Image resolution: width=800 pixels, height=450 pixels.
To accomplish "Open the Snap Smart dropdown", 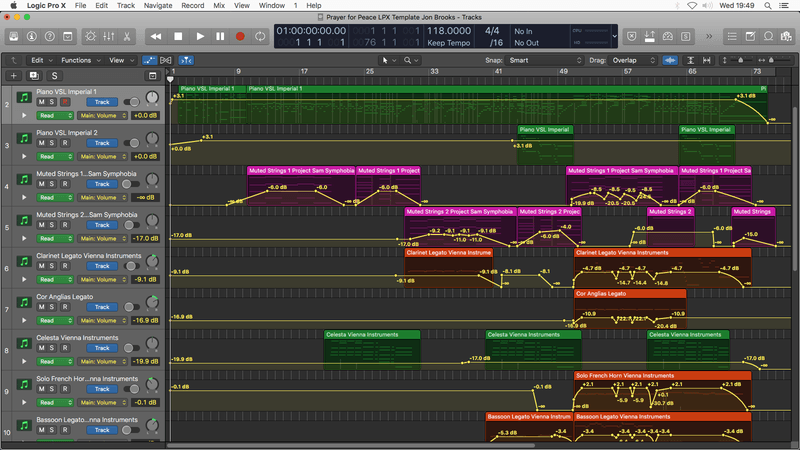I will tap(544, 60).
